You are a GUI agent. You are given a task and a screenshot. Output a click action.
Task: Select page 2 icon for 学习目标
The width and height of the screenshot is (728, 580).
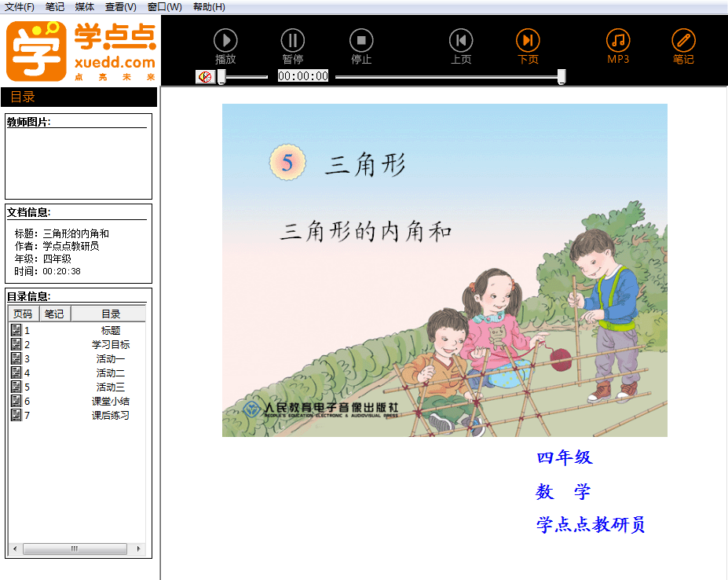click(x=16, y=344)
